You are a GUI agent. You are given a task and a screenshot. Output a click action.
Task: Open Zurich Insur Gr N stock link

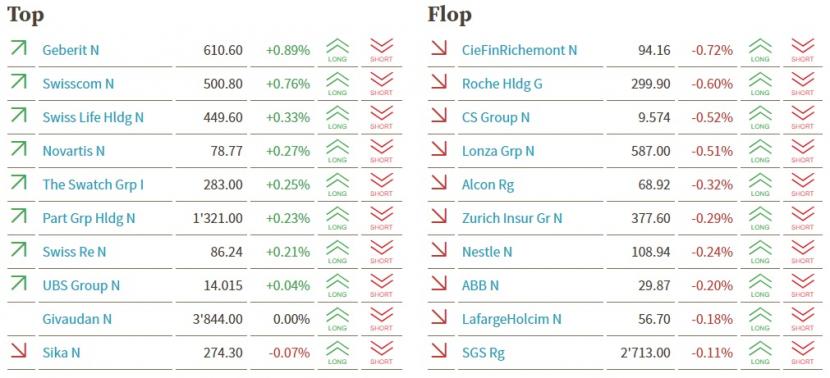pos(512,218)
